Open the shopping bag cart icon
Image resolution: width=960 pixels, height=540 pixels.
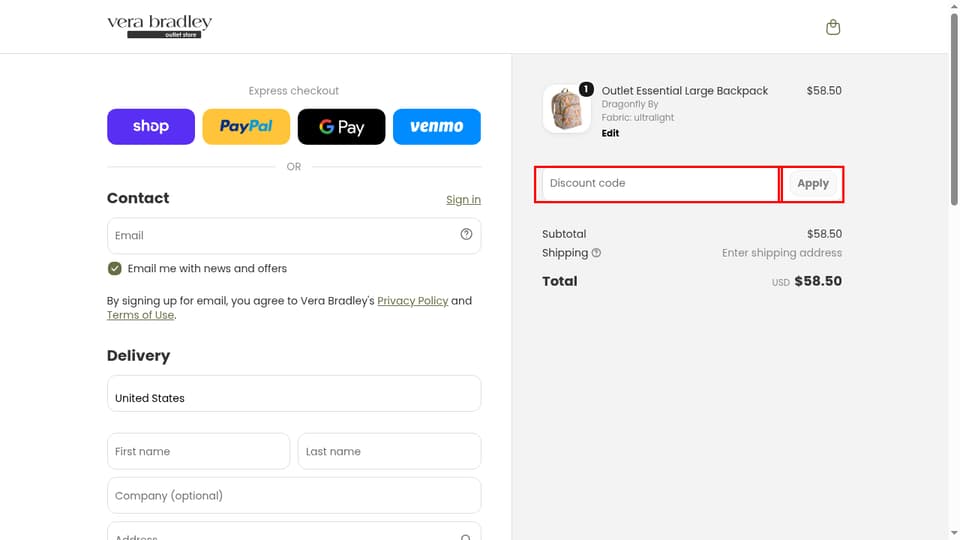833,27
